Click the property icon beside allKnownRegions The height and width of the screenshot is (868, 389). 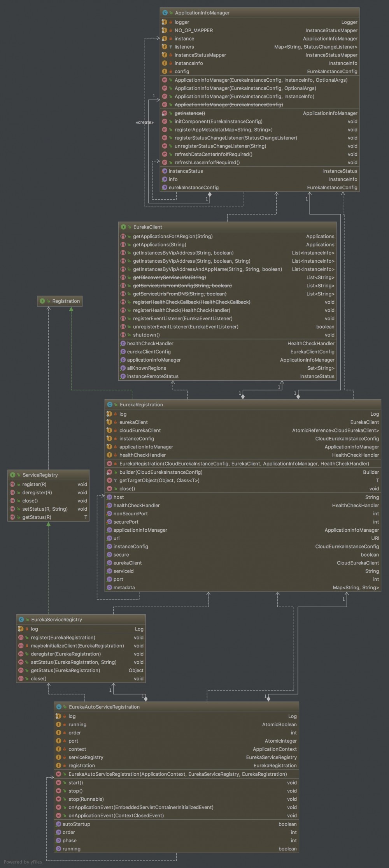[123, 368]
